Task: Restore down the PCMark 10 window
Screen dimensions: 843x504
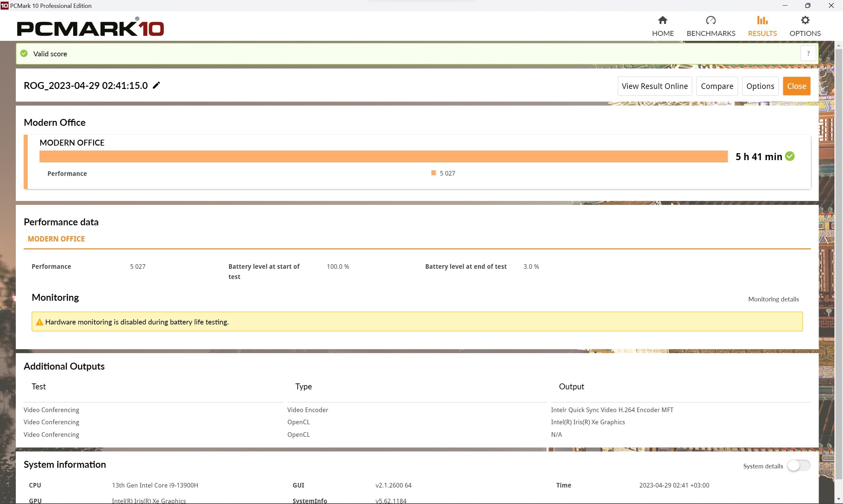Action: [808, 5]
